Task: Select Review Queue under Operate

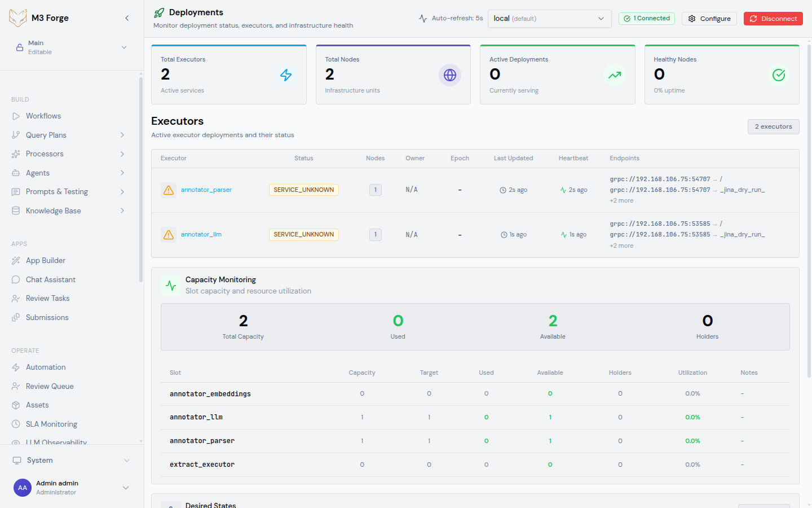Action: [x=50, y=386]
